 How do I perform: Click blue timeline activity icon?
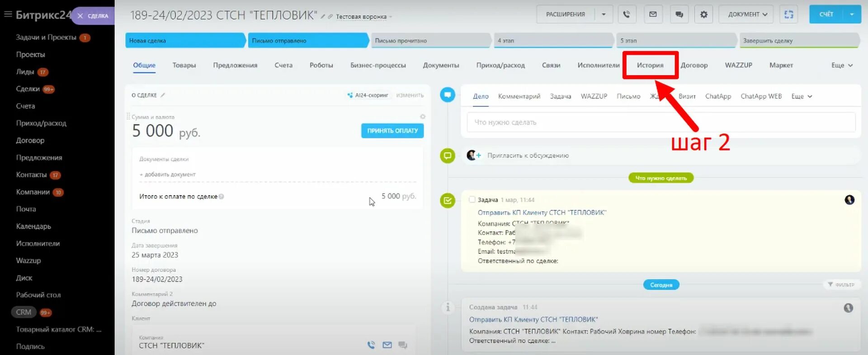[x=448, y=95]
